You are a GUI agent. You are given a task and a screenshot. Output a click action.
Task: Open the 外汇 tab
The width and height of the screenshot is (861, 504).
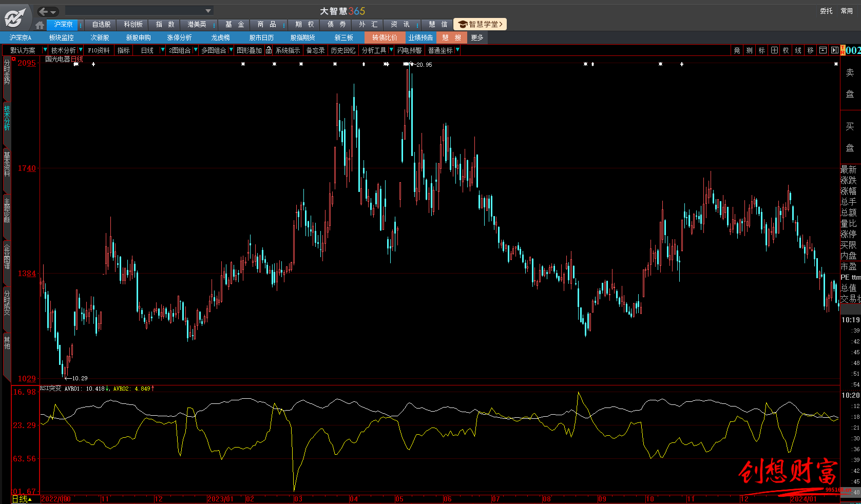[368, 25]
